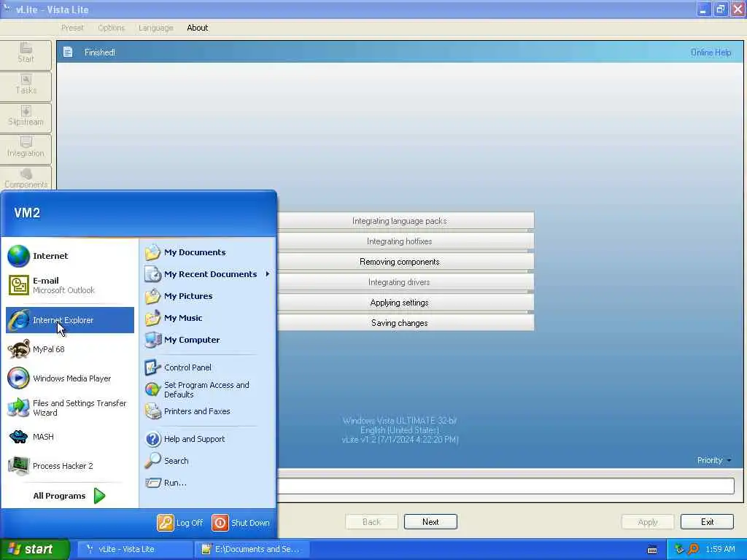
Task: Launch MyPal 68 browser
Action: pos(69,349)
